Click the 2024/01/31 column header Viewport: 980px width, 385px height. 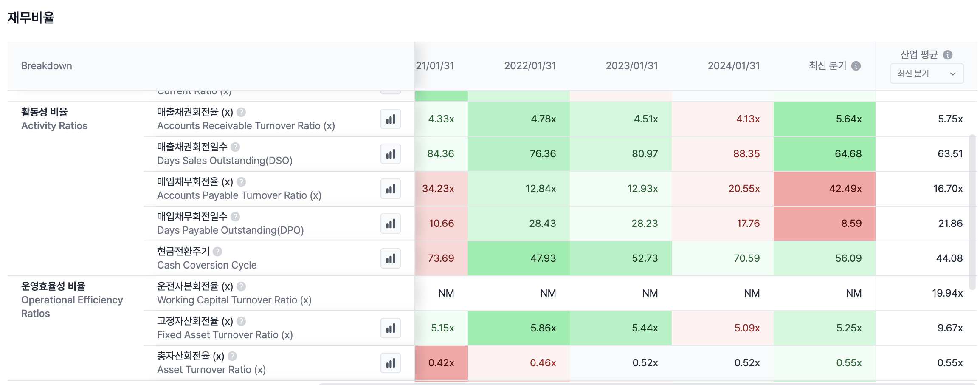(733, 66)
